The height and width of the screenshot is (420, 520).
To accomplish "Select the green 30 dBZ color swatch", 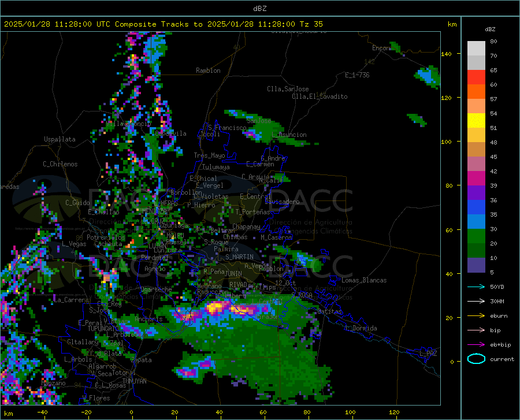I will [x=476, y=236].
